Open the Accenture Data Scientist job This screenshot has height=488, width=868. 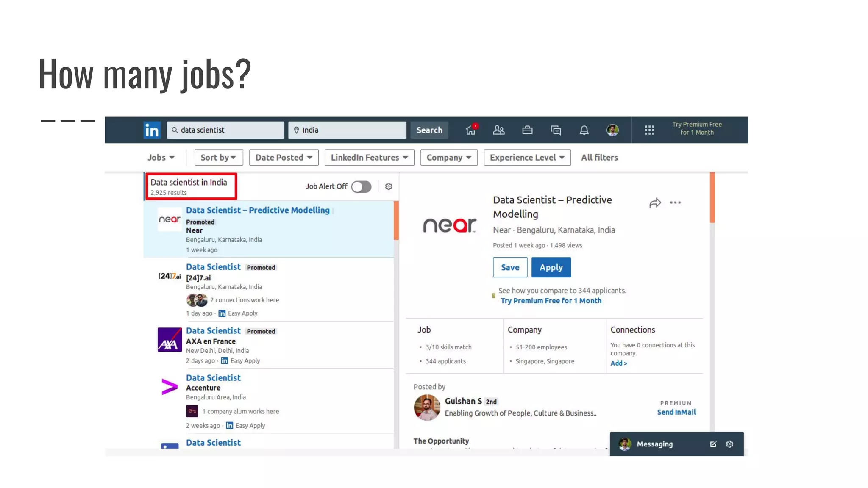[213, 378]
